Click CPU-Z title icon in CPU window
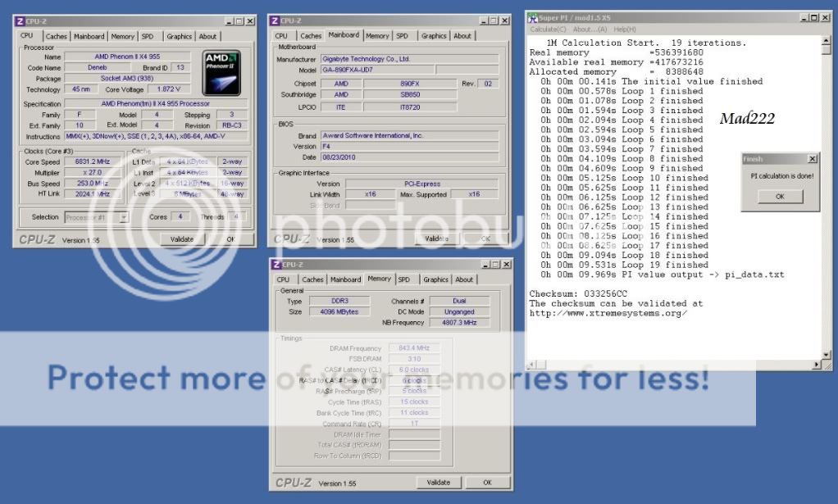This screenshot has height=504, width=838. [20, 21]
